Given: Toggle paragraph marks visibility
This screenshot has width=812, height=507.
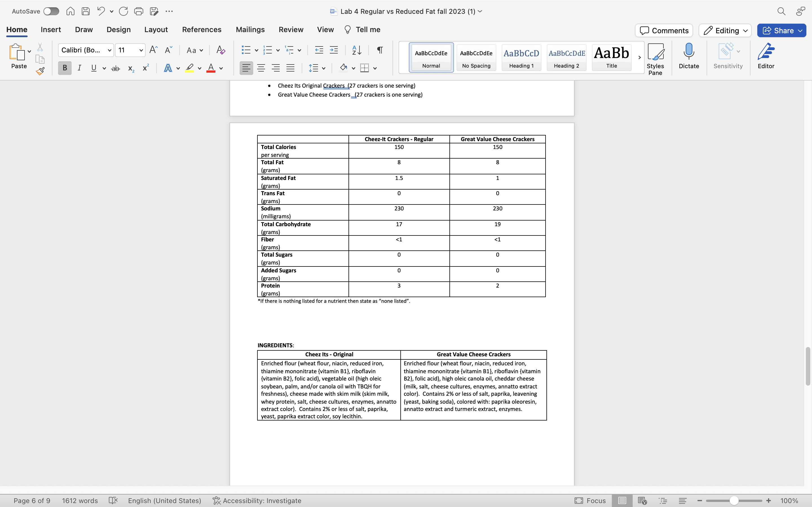Looking at the screenshot, I should point(379,50).
